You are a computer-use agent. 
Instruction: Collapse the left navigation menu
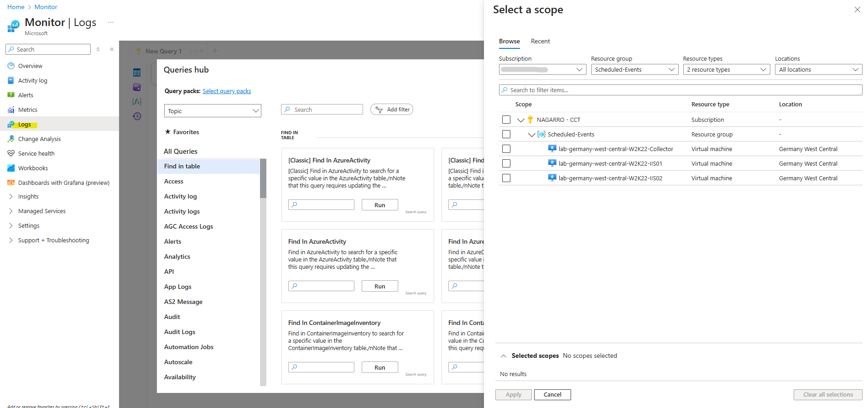pos(112,49)
